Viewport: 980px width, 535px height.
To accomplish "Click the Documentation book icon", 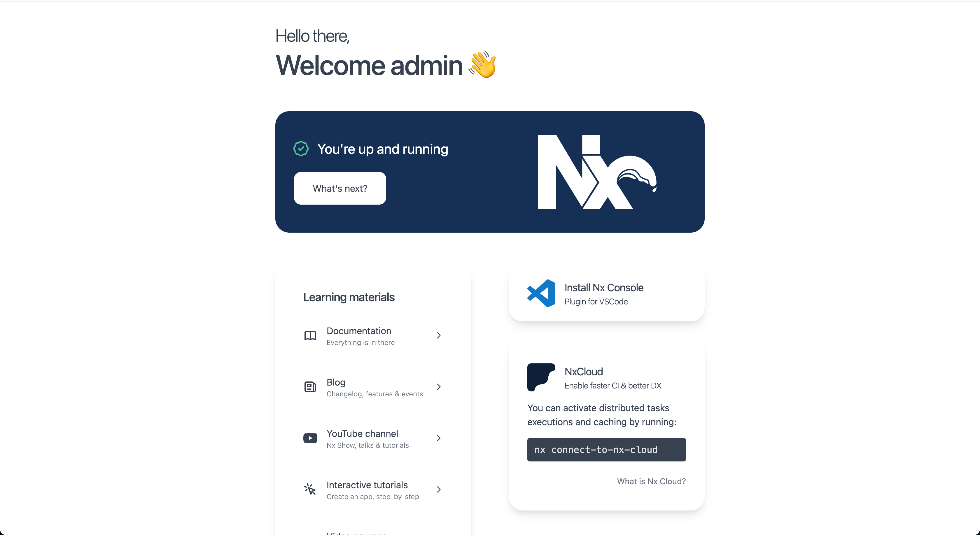I will coord(310,335).
